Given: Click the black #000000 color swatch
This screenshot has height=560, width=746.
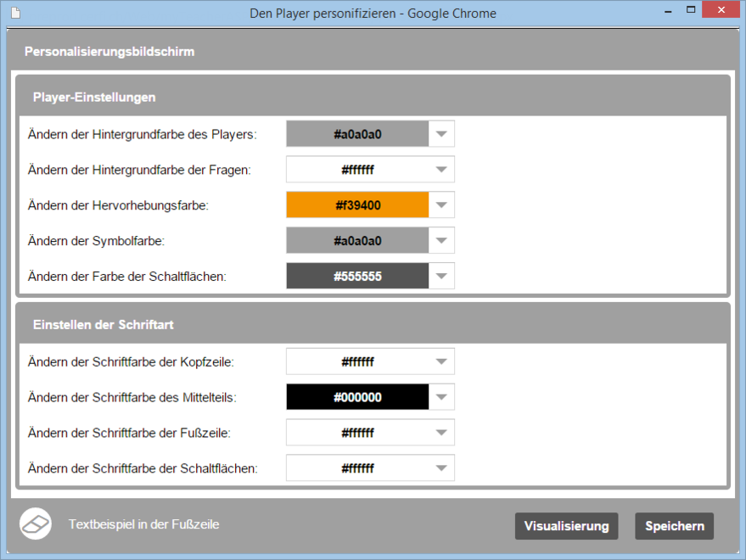Looking at the screenshot, I should [x=357, y=397].
